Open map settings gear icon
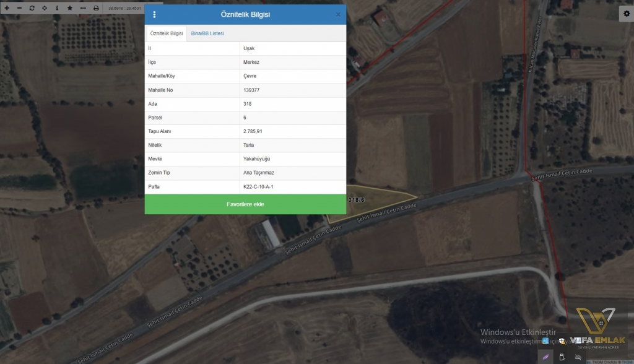 pos(626,13)
